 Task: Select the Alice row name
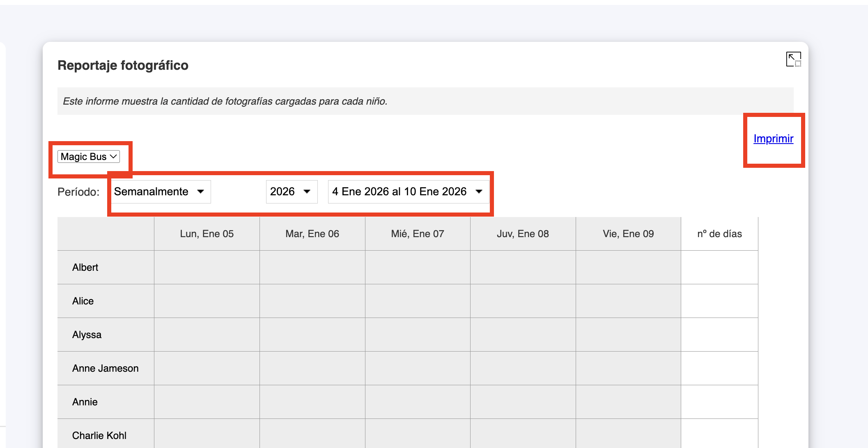(x=83, y=301)
